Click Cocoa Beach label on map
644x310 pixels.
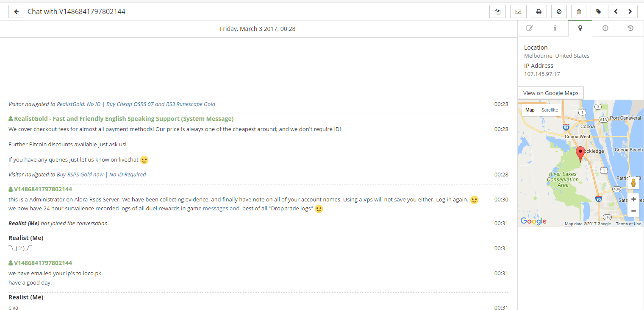coord(628,150)
